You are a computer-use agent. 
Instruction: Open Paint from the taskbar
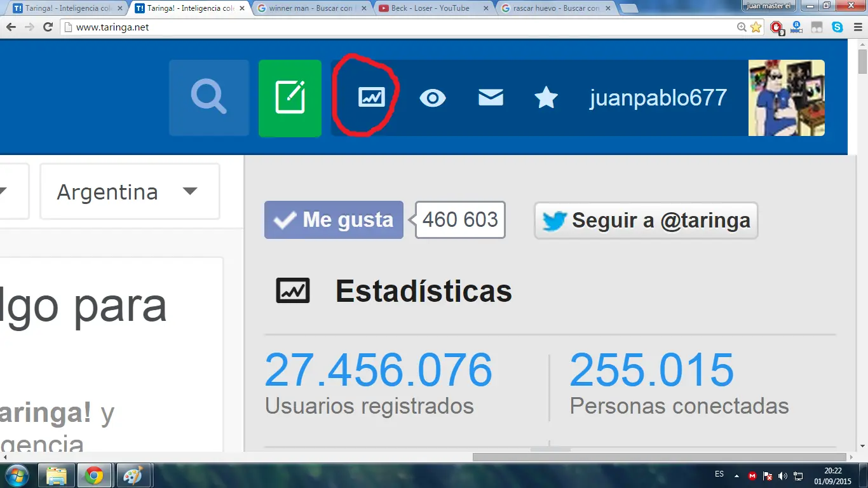133,475
